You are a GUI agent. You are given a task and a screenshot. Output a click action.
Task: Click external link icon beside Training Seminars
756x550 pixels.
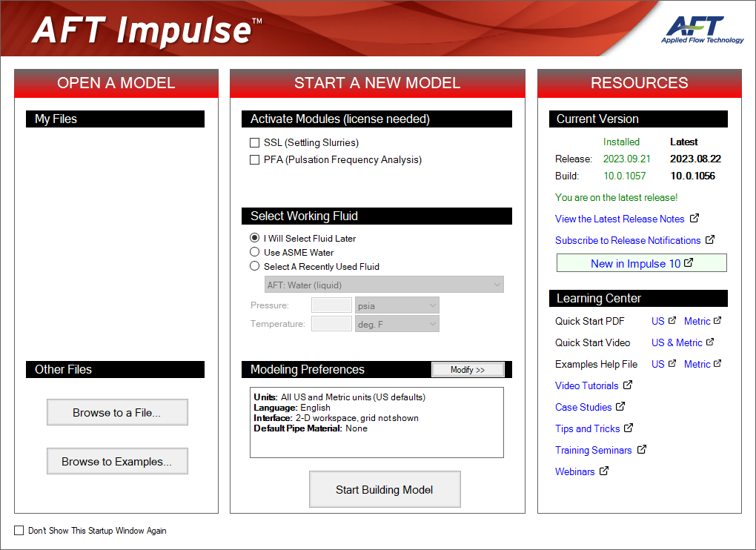[642, 450]
